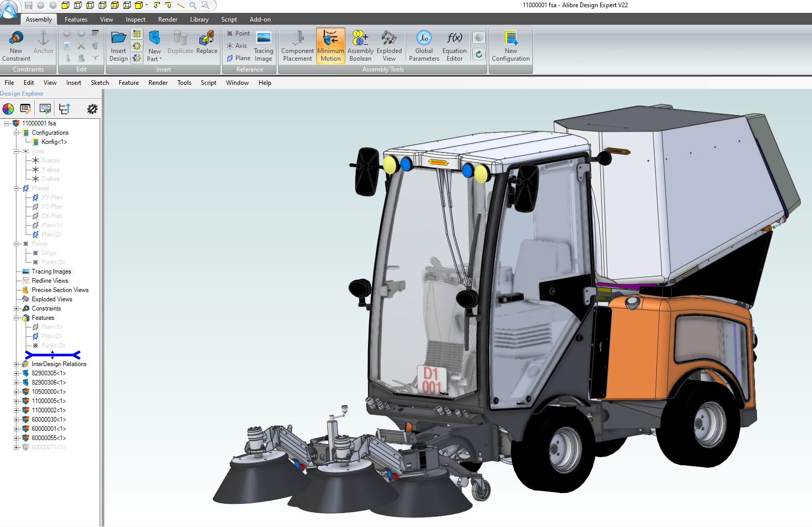Open the view style dropdown arrow in quick access toolbar
The width and height of the screenshot is (812, 527).
pos(147,5)
